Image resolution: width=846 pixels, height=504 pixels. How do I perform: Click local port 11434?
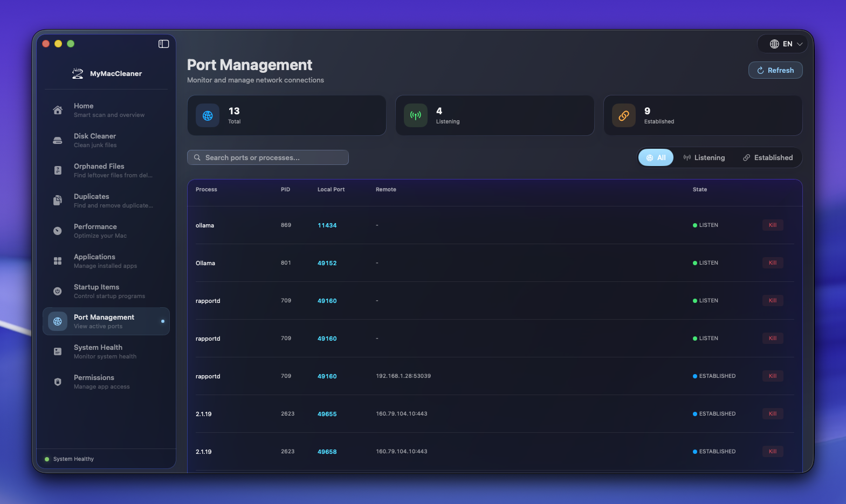pos(327,225)
